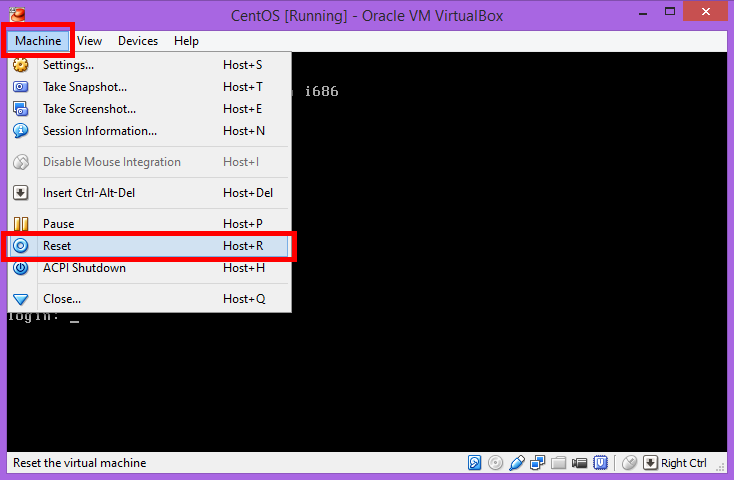The image size is (734, 480).
Task: Click video capture status icon
Action: pyautogui.click(x=580, y=463)
